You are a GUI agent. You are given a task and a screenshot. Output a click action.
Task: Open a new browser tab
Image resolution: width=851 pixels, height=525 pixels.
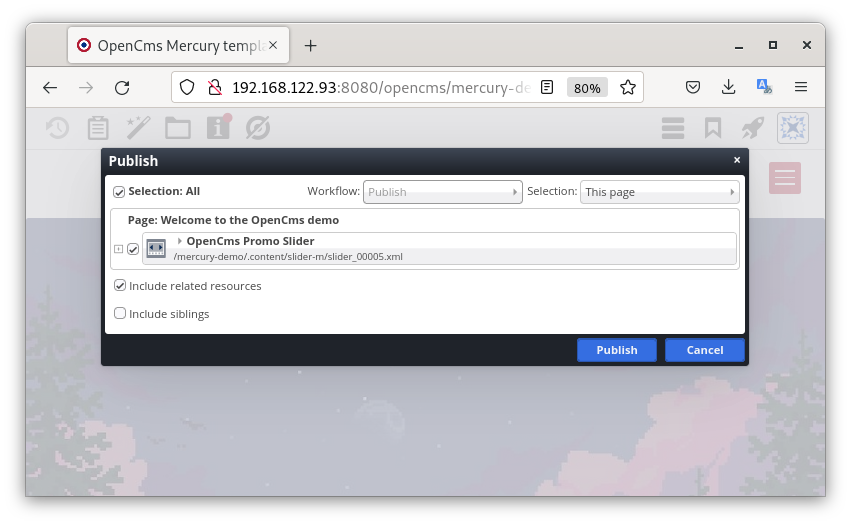310,46
